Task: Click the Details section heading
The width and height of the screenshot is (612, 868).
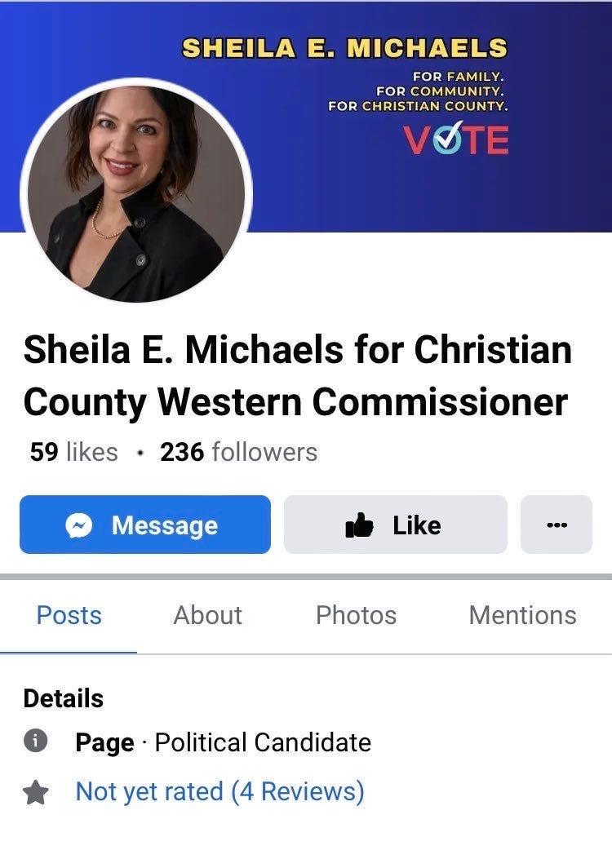Action: coord(63,698)
